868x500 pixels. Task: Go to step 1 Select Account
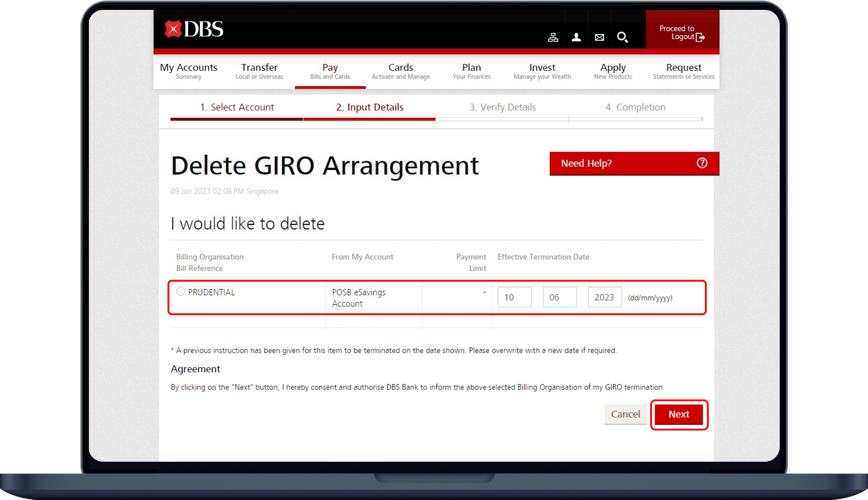coord(237,107)
